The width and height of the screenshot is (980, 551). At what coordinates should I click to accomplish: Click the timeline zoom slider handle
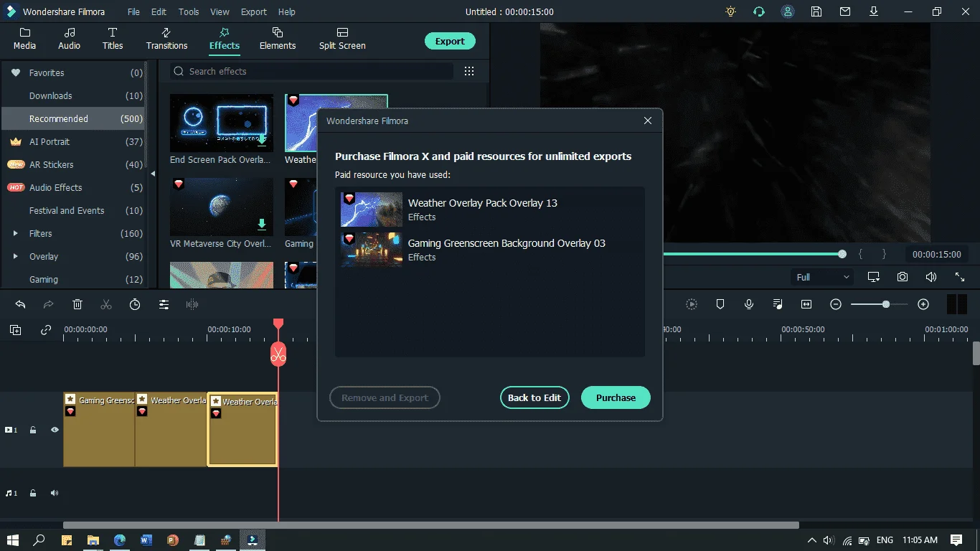[886, 304]
